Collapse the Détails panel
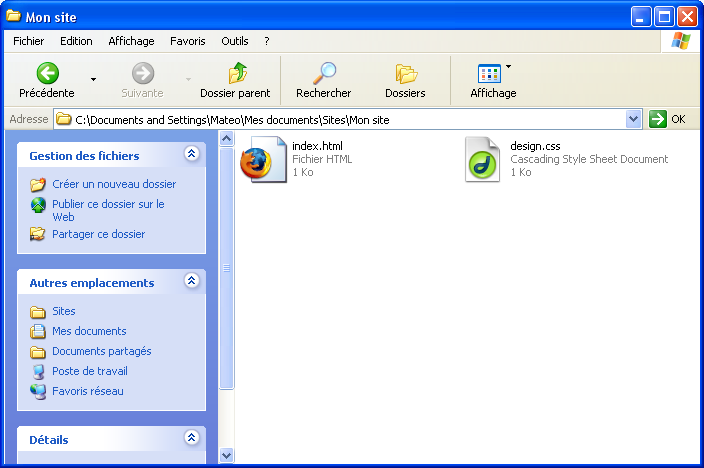The image size is (704, 468). tap(191, 439)
